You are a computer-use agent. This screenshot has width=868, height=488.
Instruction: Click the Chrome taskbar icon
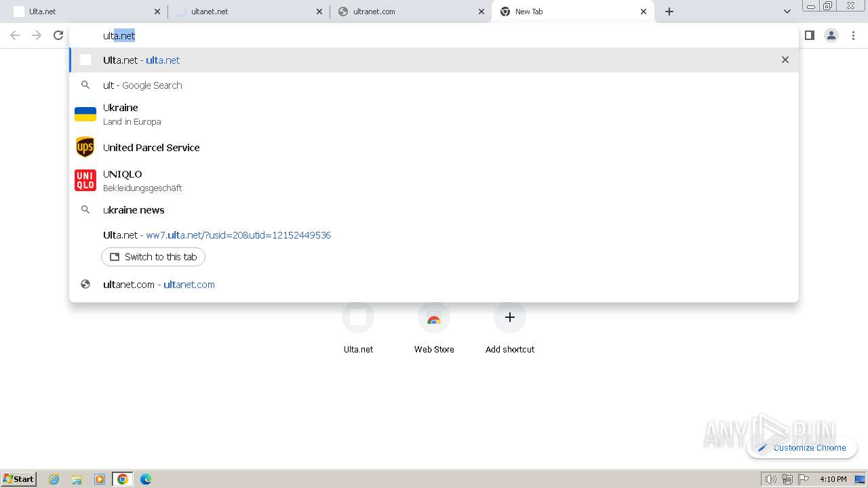pos(123,479)
